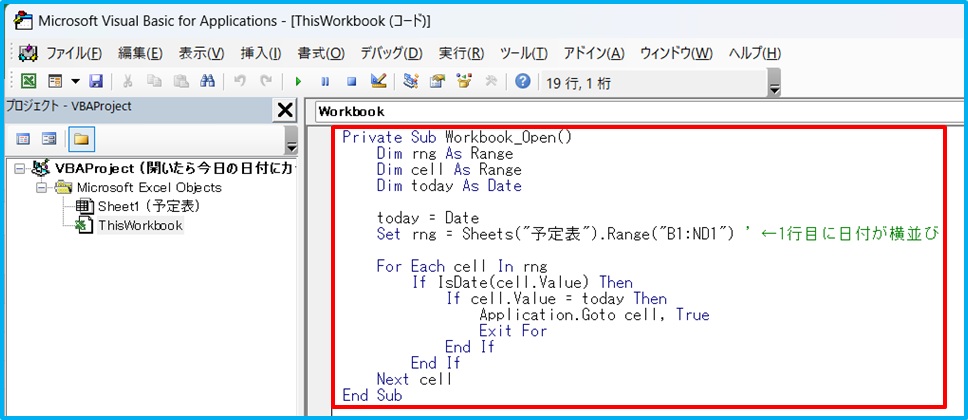Open the 編集(E) menu
Viewport: 968px width, 420px height.
[140, 53]
